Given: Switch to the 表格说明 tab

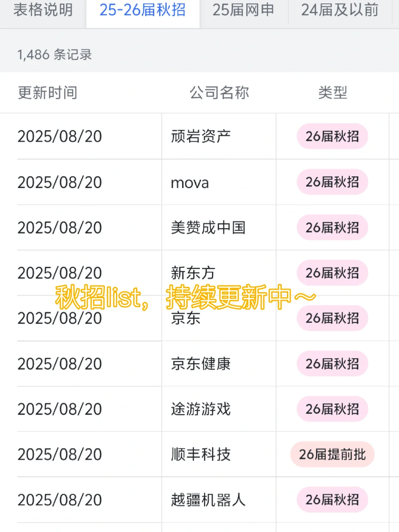Looking at the screenshot, I should click(x=43, y=10).
